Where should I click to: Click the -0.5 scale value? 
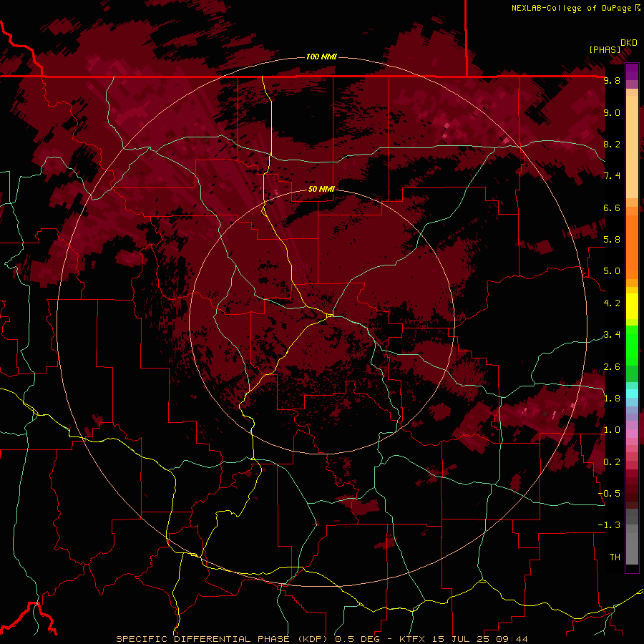click(610, 494)
